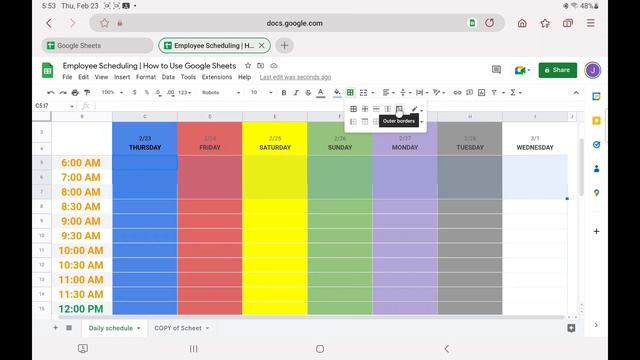640x360 pixels.
Task: Open the Edit menu
Action: [83, 77]
